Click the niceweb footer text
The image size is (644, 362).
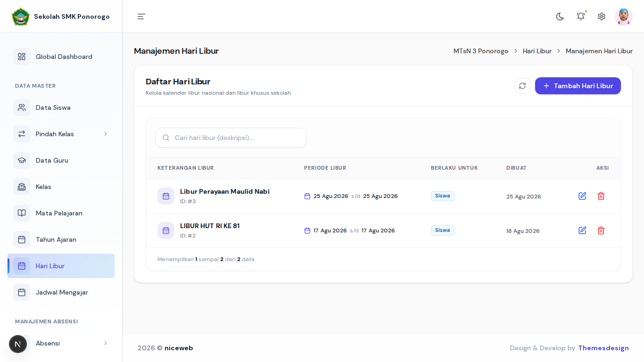pyautogui.click(x=179, y=348)
